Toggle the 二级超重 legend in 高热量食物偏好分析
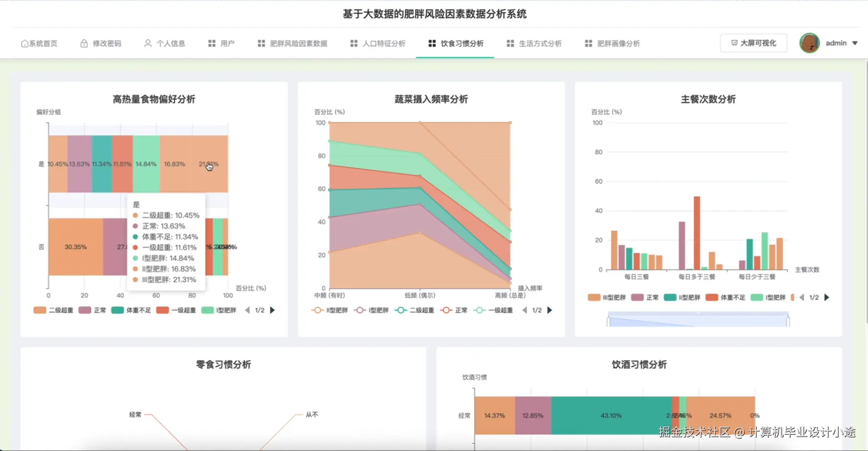The width and height of the screenshot is (868, 451). 53,310
